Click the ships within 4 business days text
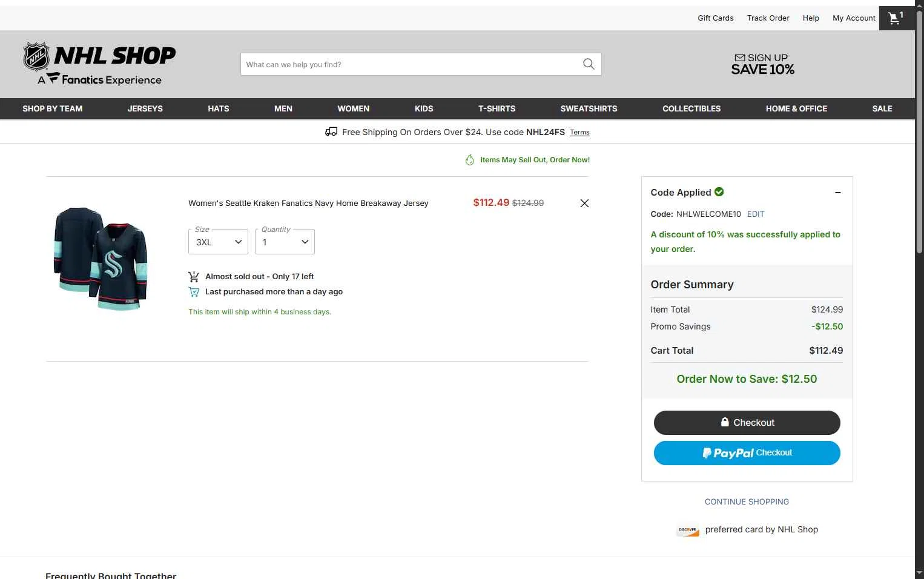 pyautogui.click(x=260, y=312)
